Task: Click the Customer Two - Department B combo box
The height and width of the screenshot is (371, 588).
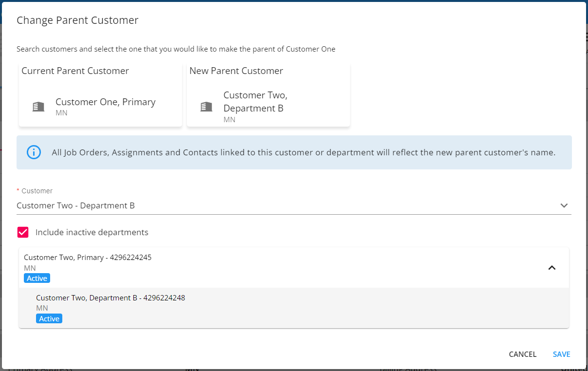Action: [x=287, y=205]
